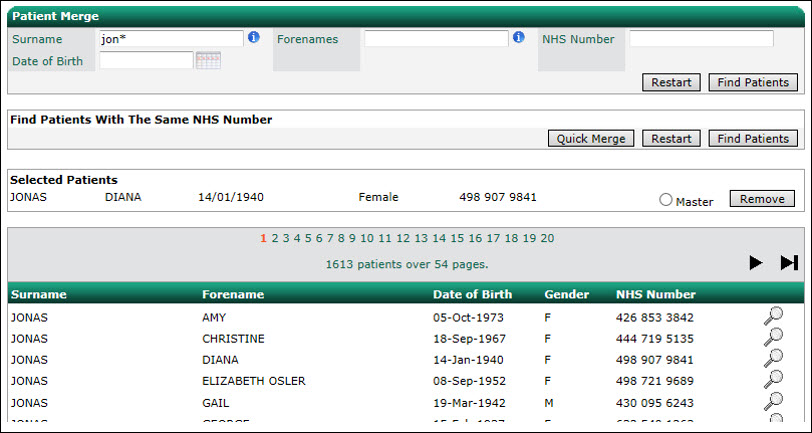Click date of birth 05-Oct-1973
The height and width of the screenshot is (433, 812).
pyautogui.click(x=468, y=317)
